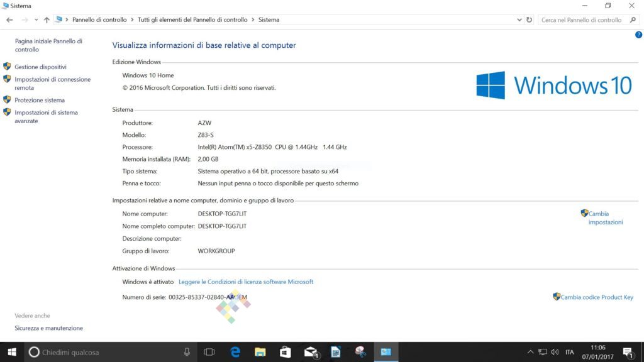This screenshot has height=362, width=644.
Task: Open Pagina iniziale Pannello di controllo
Action: pyautogui.click(x=48, y=45)
